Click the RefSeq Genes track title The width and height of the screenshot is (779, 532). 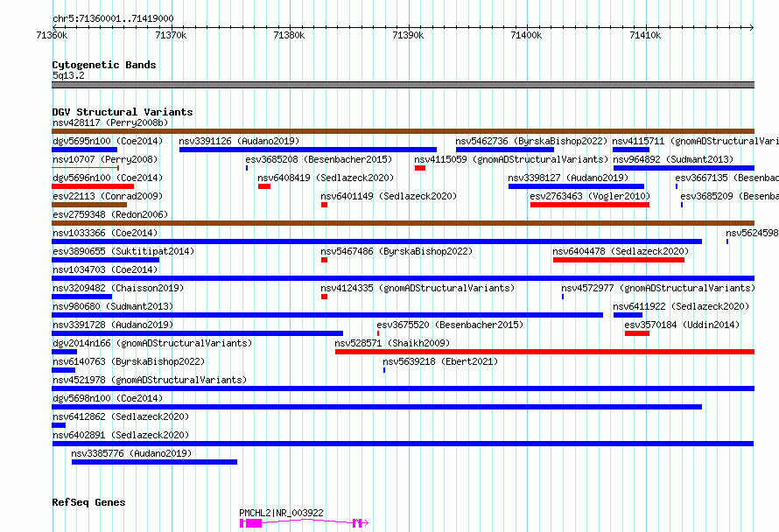88,502
